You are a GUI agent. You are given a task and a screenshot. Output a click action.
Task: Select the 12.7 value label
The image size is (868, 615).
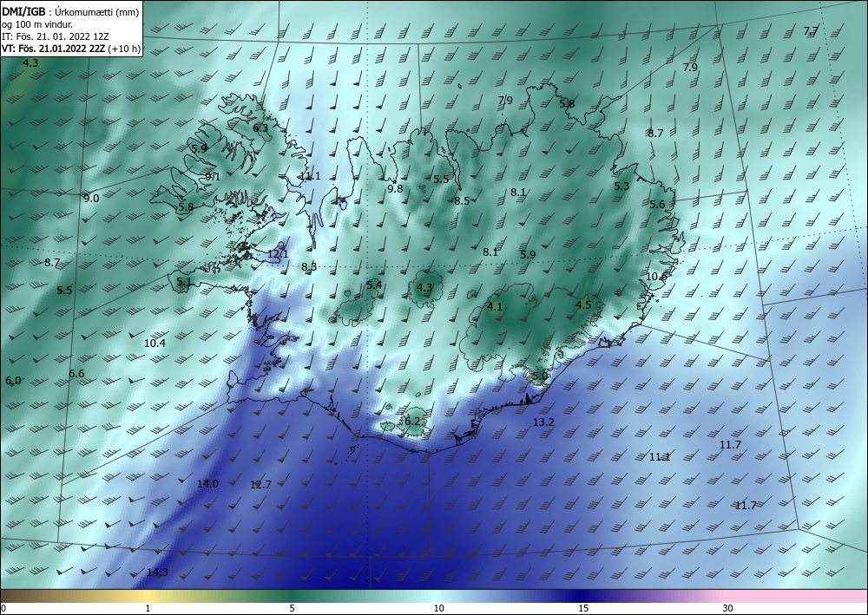[x=260, y=485]
